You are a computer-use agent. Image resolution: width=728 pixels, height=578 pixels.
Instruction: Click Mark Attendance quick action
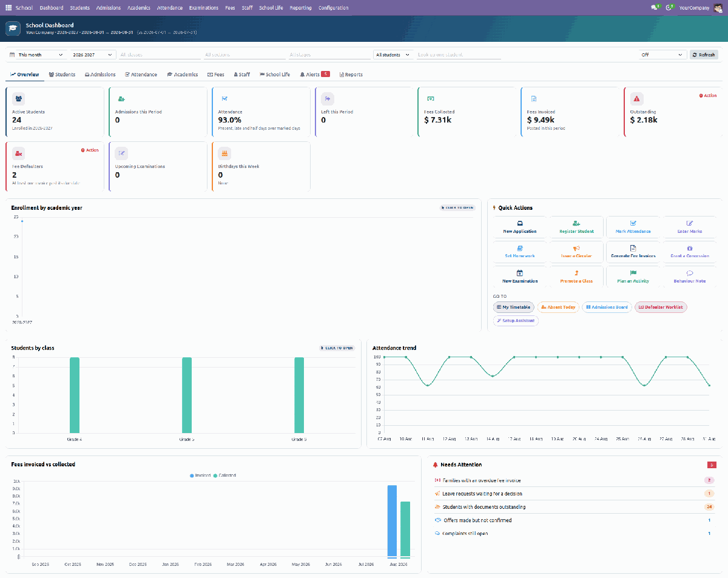pyautogui.click(x=633, y=227)
